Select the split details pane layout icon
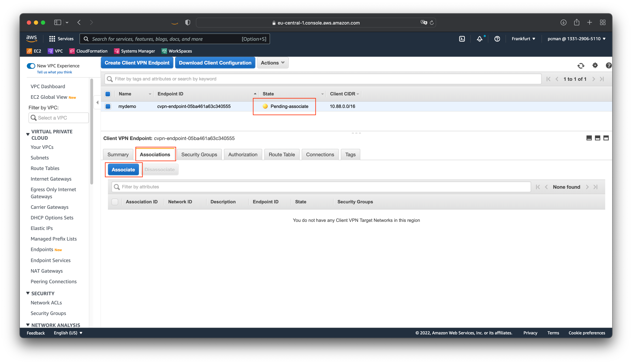The width and height of the screenshot is (632, 364). pyautogui.click(x=597, y=138)
